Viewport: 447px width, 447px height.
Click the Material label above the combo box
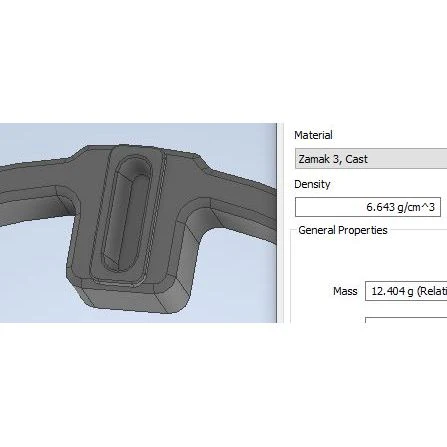pos(313,135)
